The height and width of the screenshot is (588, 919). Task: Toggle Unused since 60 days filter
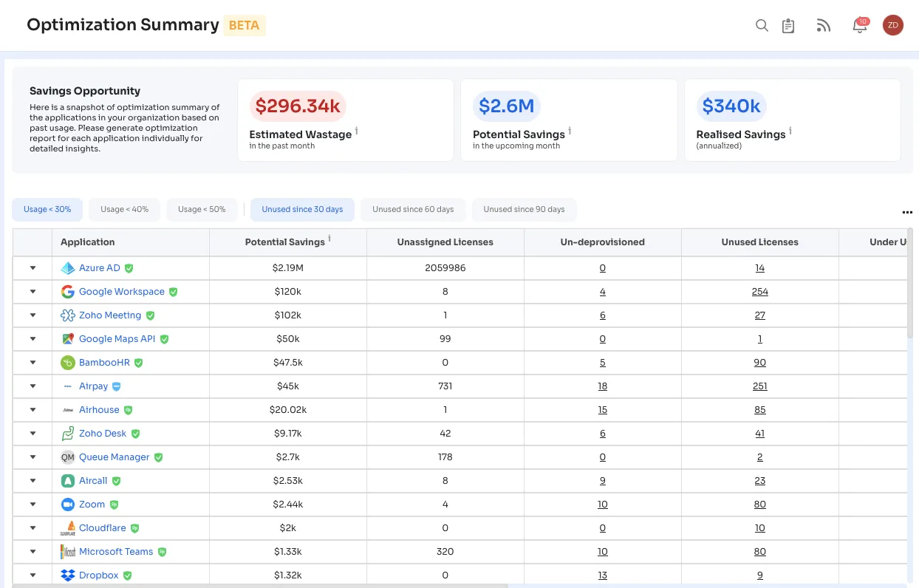click(413, 210)
